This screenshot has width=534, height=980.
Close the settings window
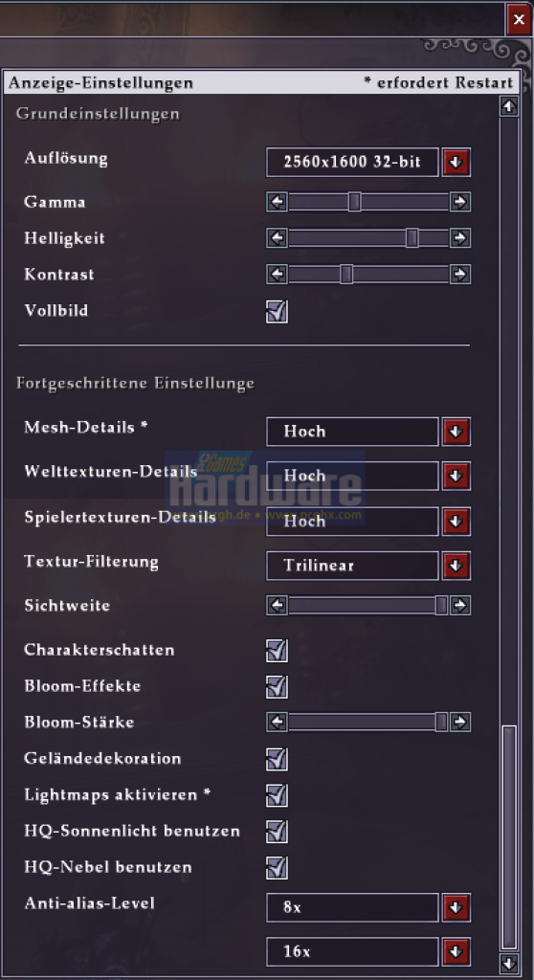[x=519, y=19]
